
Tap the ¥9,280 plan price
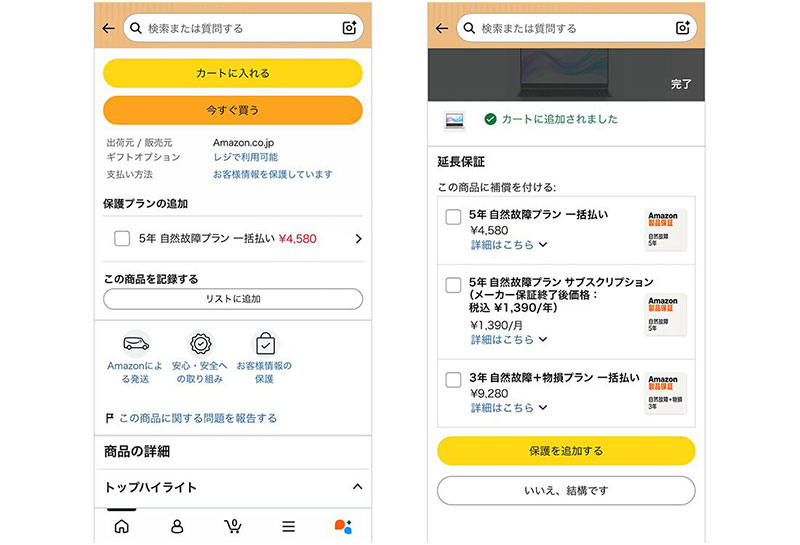[489, 393]
